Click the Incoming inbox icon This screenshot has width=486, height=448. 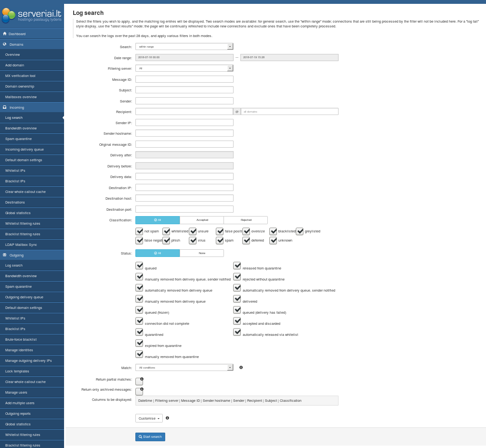[x=5, y=107]
